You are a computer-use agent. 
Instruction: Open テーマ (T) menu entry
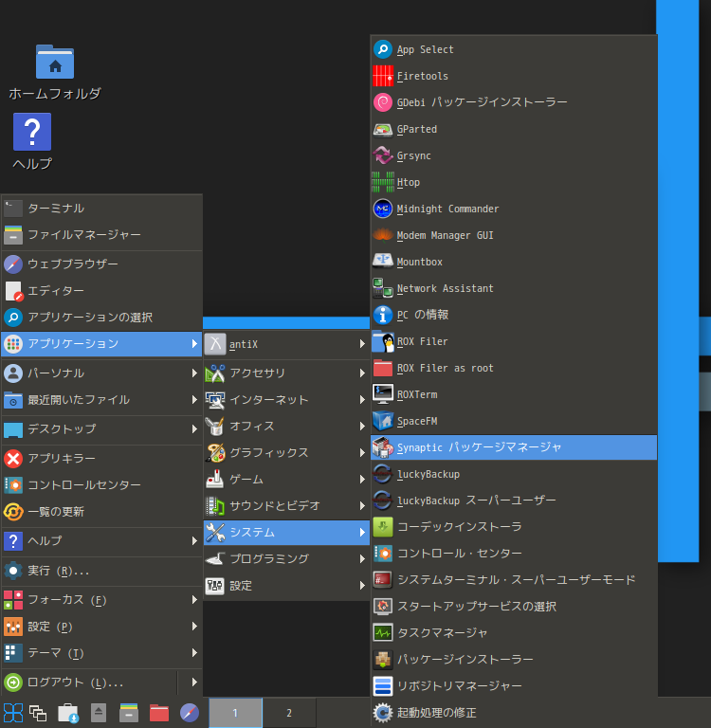(x=101, y=653)
